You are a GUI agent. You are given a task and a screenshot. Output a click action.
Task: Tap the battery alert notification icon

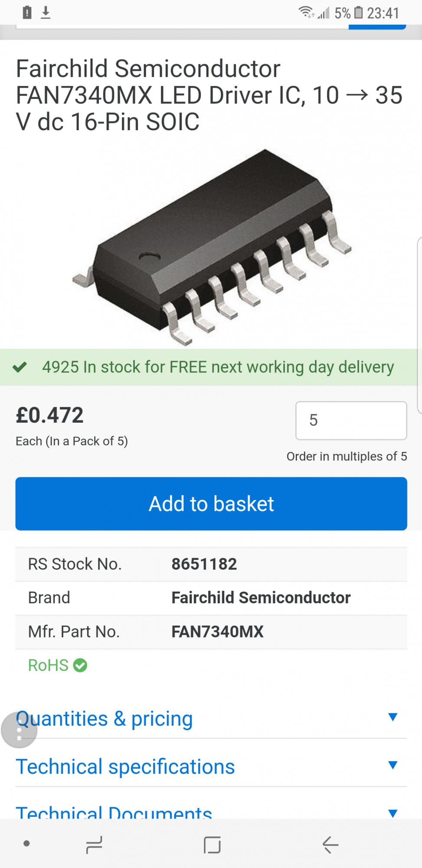[27, 13]
